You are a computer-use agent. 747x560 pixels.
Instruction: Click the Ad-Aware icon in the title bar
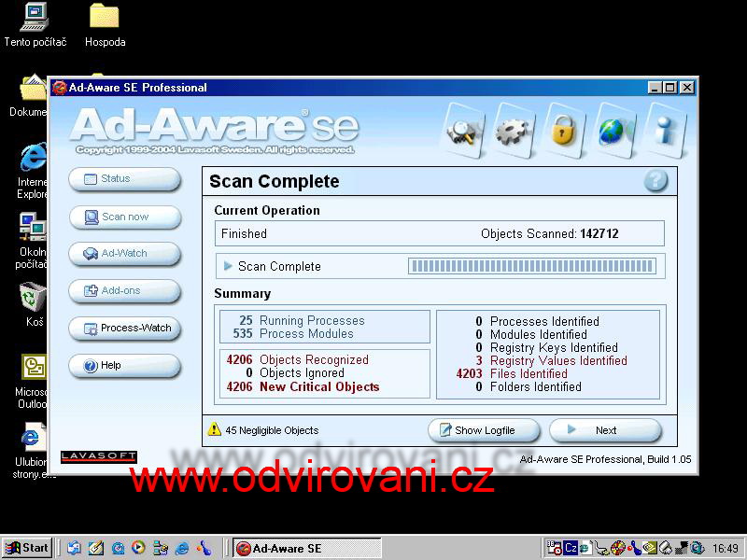pos(59,88)
